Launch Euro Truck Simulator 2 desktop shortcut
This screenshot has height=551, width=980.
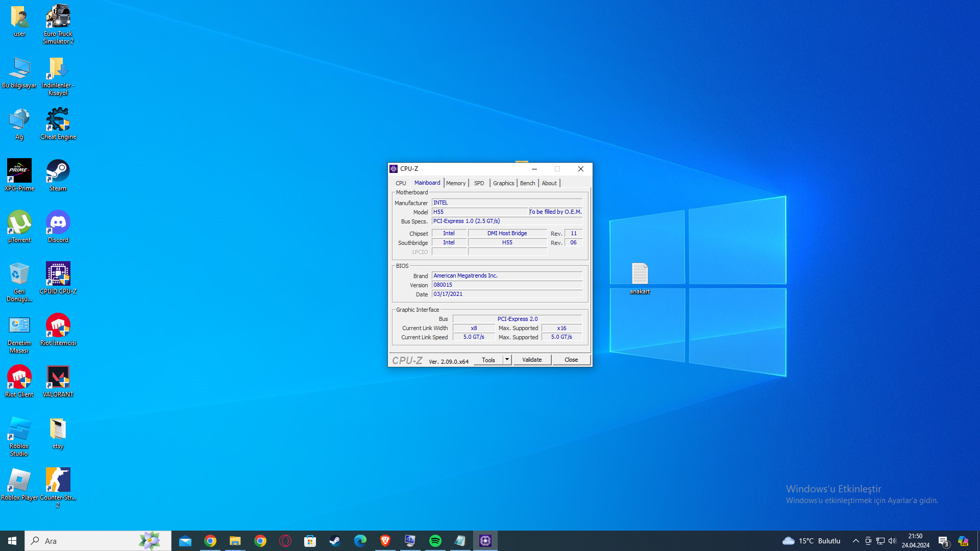tap(58, 24)
